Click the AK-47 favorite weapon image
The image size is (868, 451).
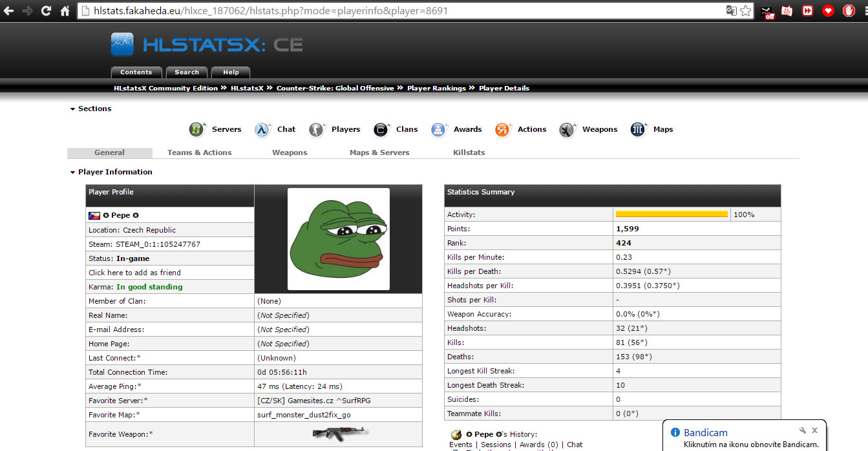[339, 434]
